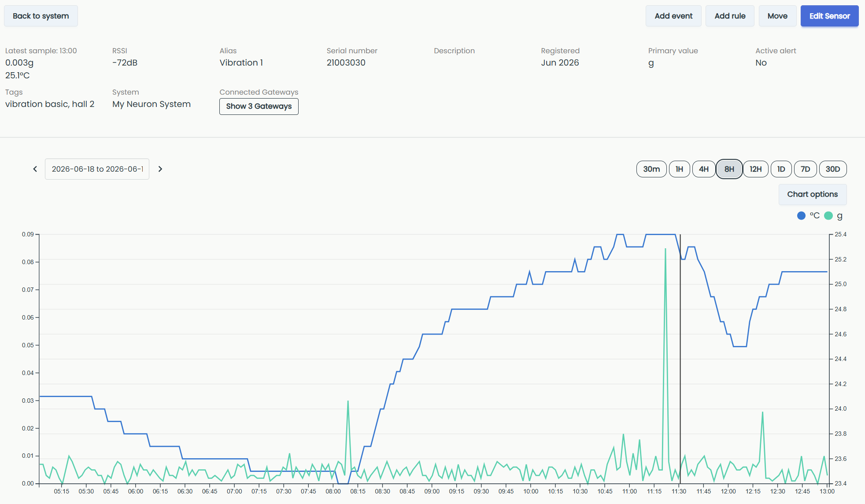The image size is (865, 504).
Task: Select the 8H time range
Action: pos(729,169)
